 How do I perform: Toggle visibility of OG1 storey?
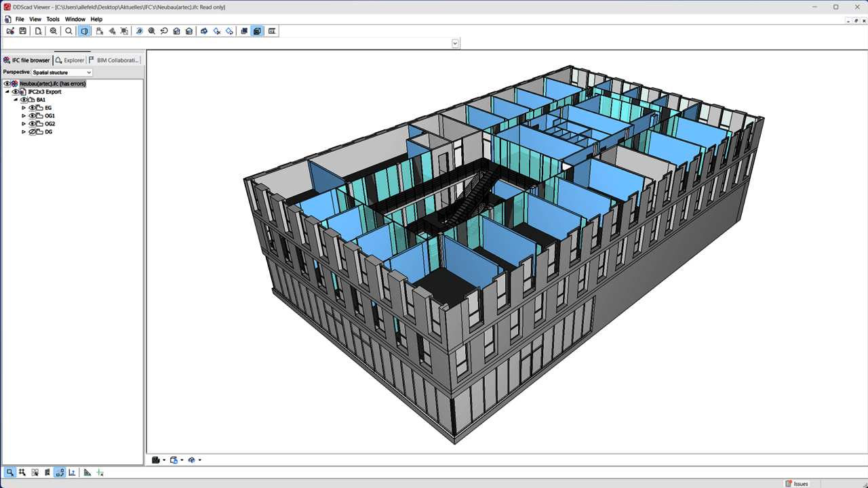coord(32,116)
